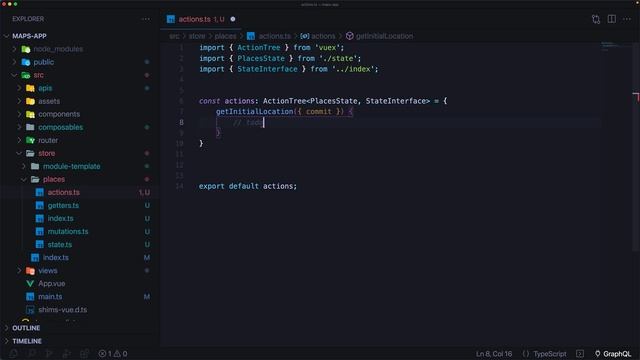Click the apis folder icon
Screen dimensions: 640x360
[x=30, y=88]
